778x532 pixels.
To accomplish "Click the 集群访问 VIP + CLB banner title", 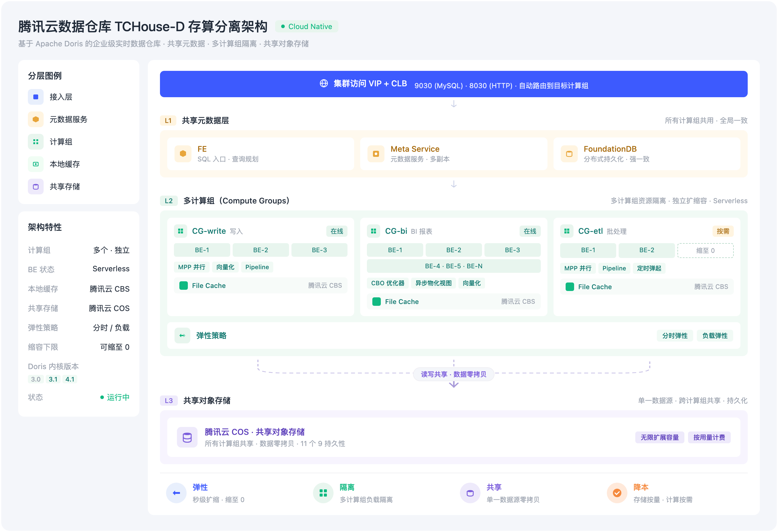I will tap(370, 84).
